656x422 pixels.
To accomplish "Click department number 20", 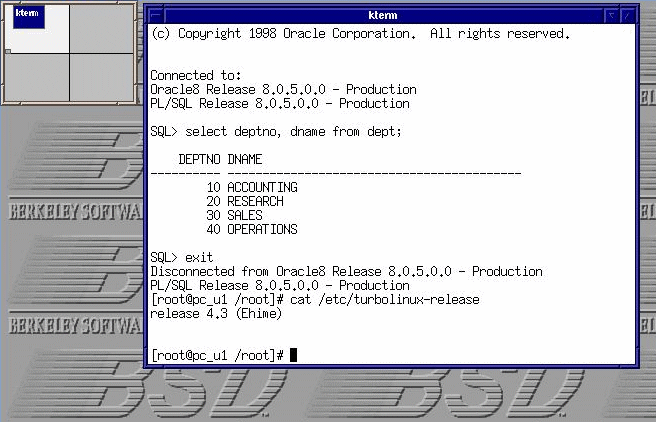I will (213, 202).
